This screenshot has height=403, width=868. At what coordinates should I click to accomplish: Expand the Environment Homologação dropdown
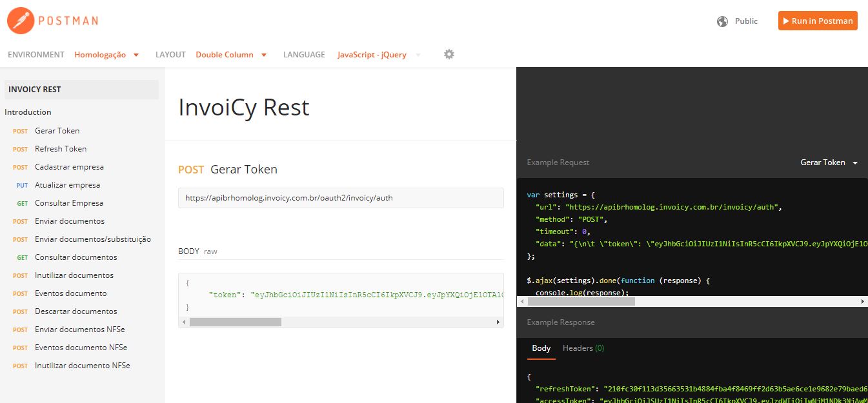106,55
